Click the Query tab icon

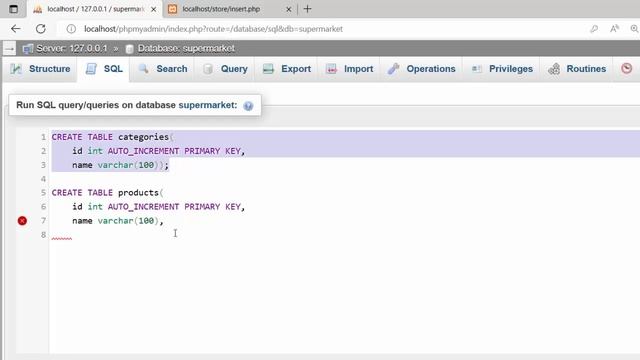pos(208,69)
